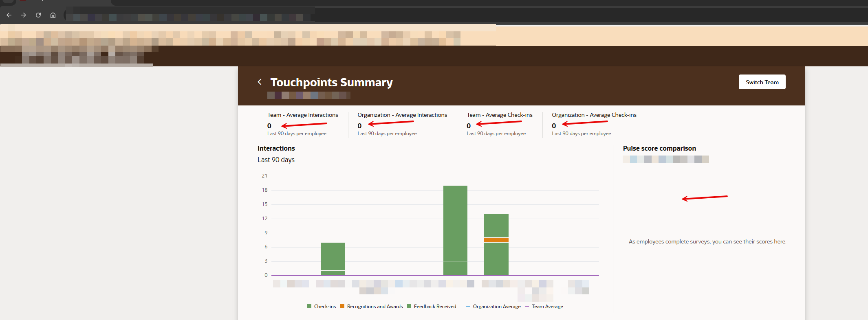This screenshot has height=320, width=868.
Task: Click the 'Last 90 days' chart subtitle
Action: (276, 160)
